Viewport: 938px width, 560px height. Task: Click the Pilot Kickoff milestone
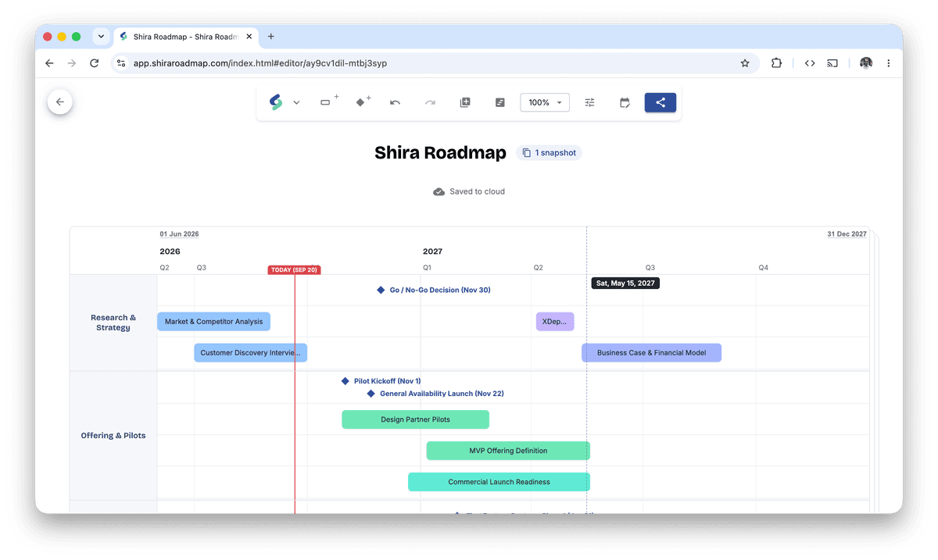(381, 381)
